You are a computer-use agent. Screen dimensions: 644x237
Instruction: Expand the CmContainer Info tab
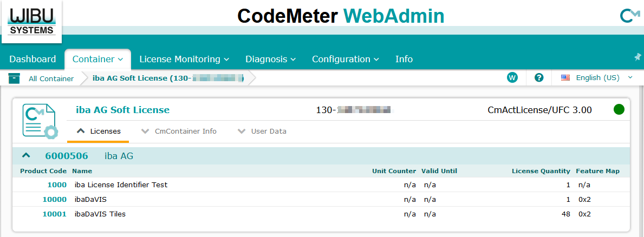(x=179, y=131)
